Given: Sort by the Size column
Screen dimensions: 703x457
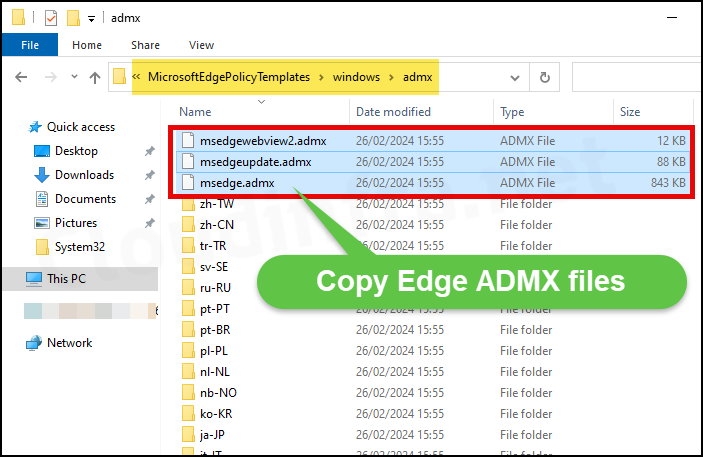Looking at the screenshot, I should coord(630,112).
